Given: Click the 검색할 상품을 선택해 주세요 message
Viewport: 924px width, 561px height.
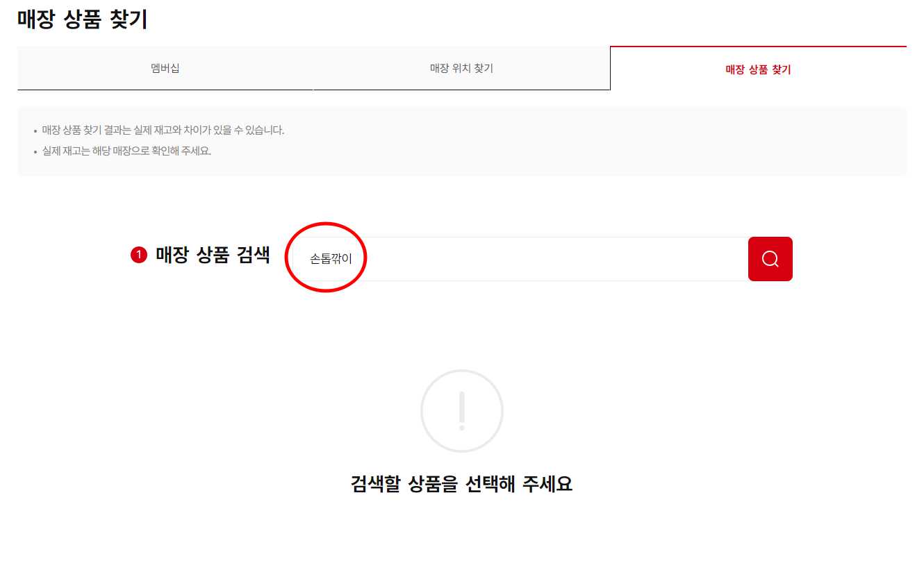Looking at the screenshot, I should coord(462,484).
